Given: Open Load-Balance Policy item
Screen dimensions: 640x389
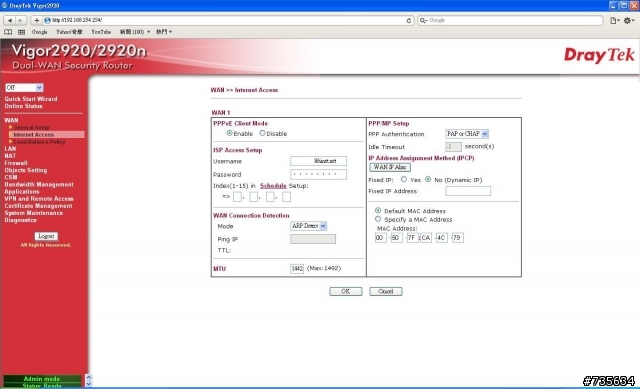Looking at the screenshot, I should (x=39, y=142).
